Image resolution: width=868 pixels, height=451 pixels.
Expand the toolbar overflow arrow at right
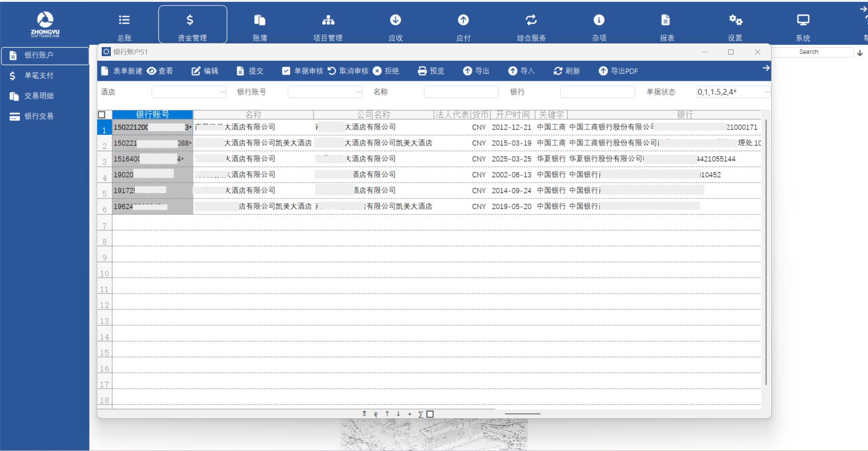click(x=766, y=68)
